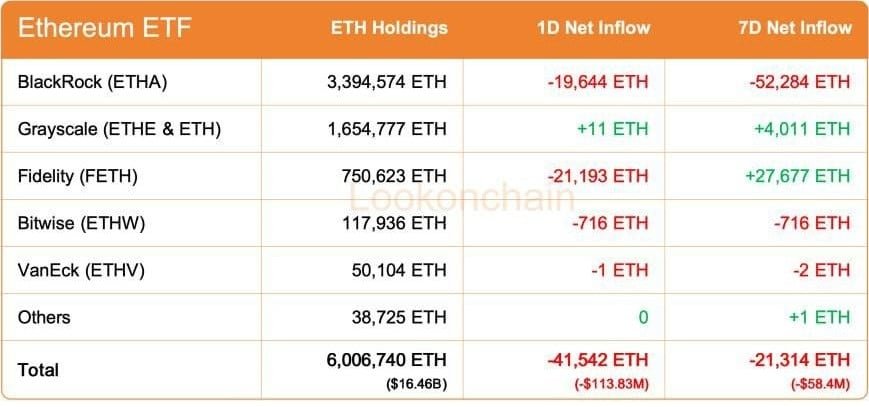The height and width of the screenshot is (407, 869).
Task: Click BlackRock's 3,394,574 ETH holdings value
Action: click(x=384, y=82)
